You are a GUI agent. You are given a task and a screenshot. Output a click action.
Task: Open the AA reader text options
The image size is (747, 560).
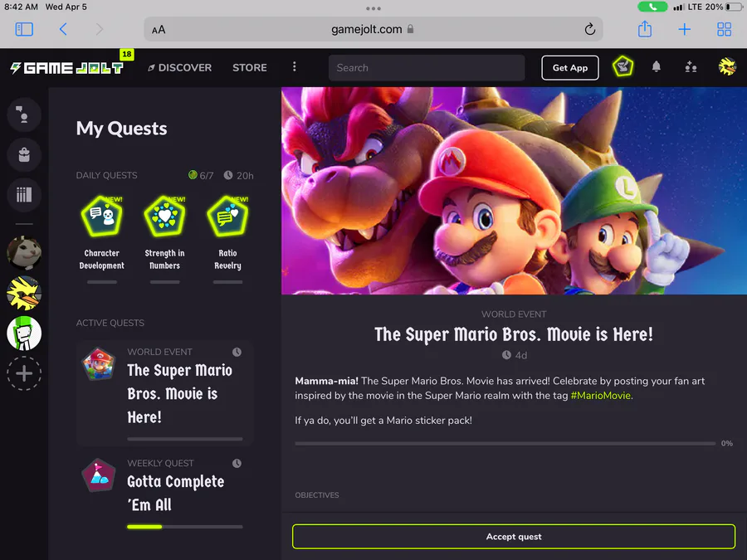tap(159, 30)
